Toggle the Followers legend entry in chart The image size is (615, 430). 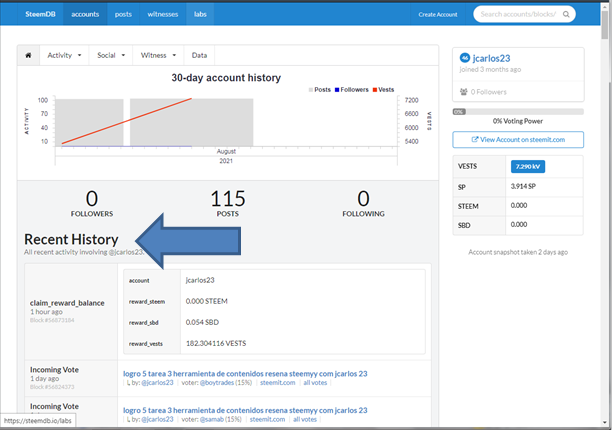tap(351, 90)
